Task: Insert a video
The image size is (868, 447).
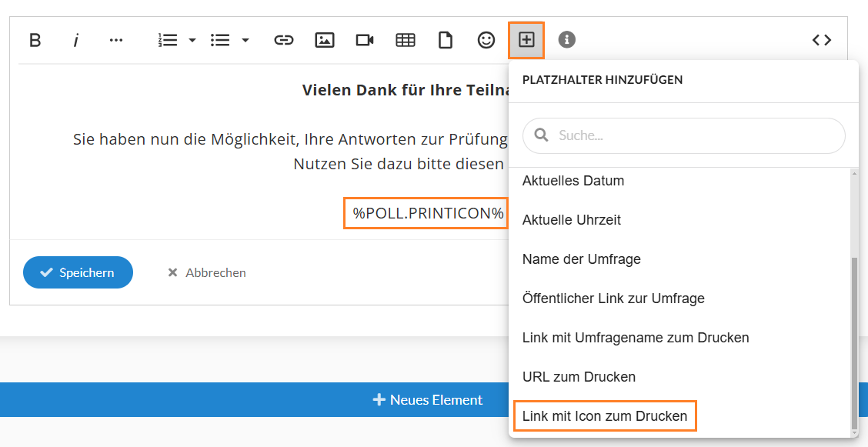Action: 365,40
